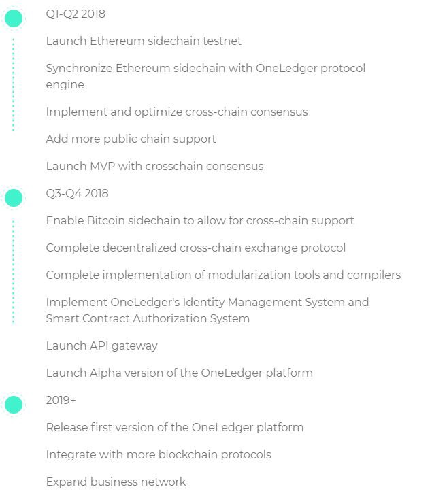Click 'Launch MVP with crosschain consensus'
Screen dimensions: 432x504
coord(154,166)
